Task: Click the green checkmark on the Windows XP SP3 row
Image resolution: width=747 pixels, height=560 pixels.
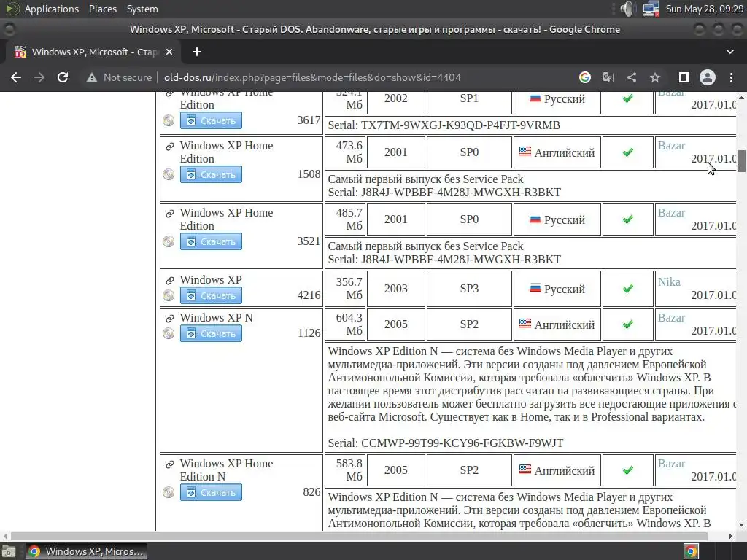Action: (628, 289)
